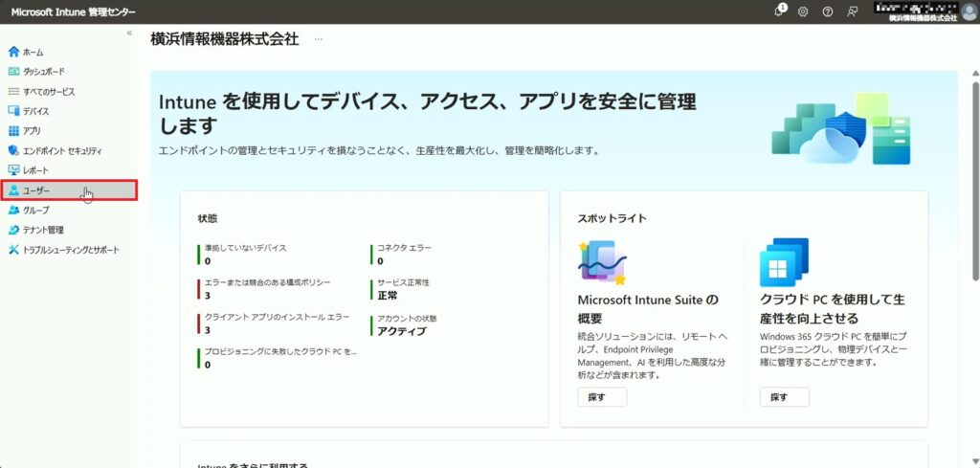The image size is (980, 468).
Task: Collapse the sidebar with double chevron
Action: (x=129, y=33)
